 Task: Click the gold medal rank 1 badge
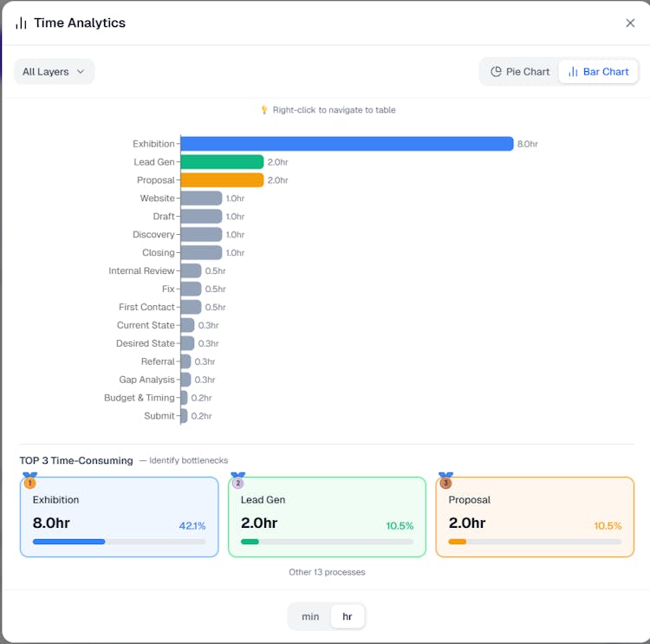tap(30, 481)
